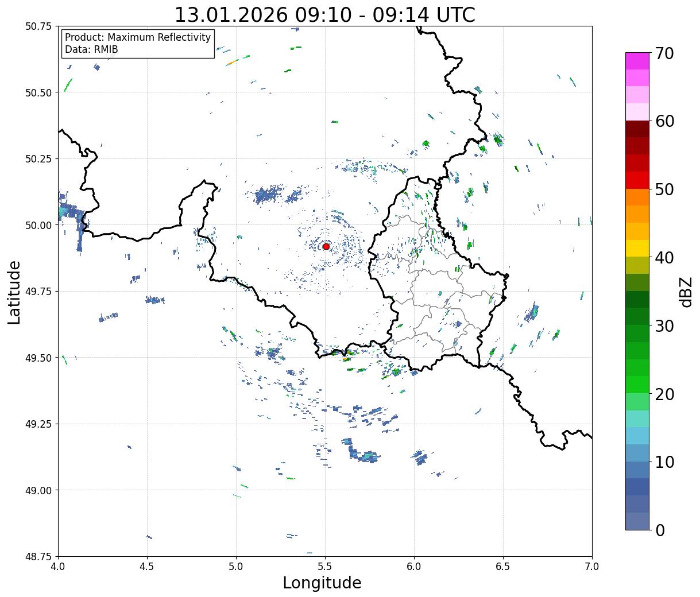Viewport: 700px width, 597px height.
Task: Click the 'dBZ' colorbar label
Action: 686,291
